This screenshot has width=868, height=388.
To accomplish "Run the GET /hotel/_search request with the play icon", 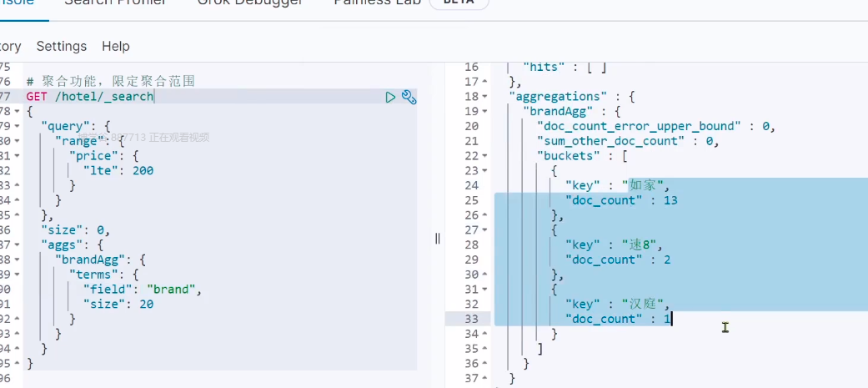I will pyautogui.click(x=390, y=97).
